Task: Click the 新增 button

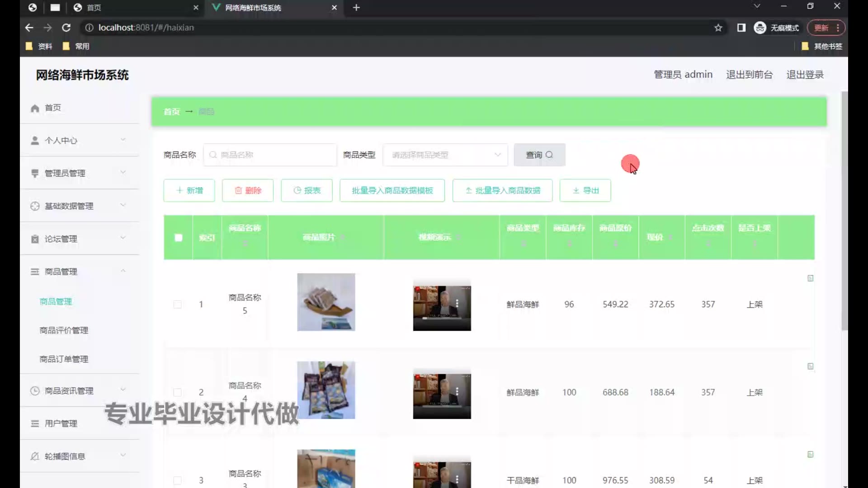Action: click(189, 191)
